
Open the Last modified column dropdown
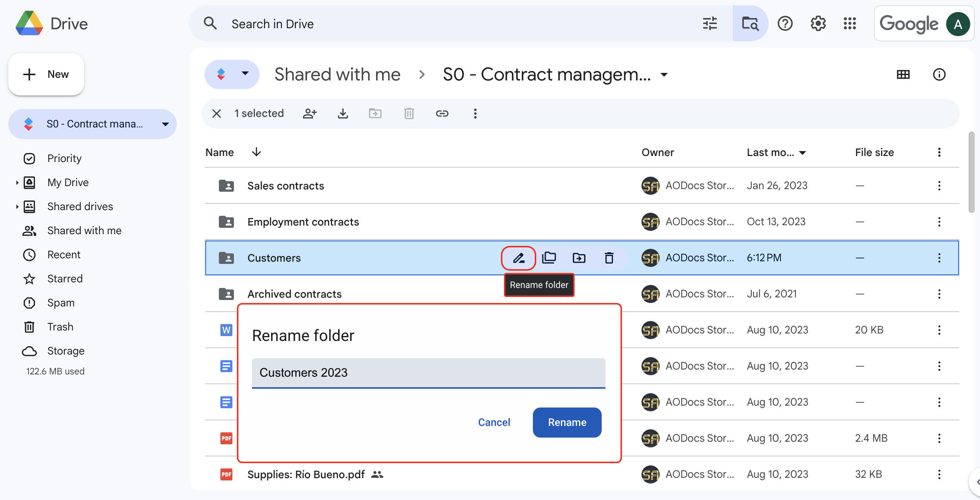803,153
